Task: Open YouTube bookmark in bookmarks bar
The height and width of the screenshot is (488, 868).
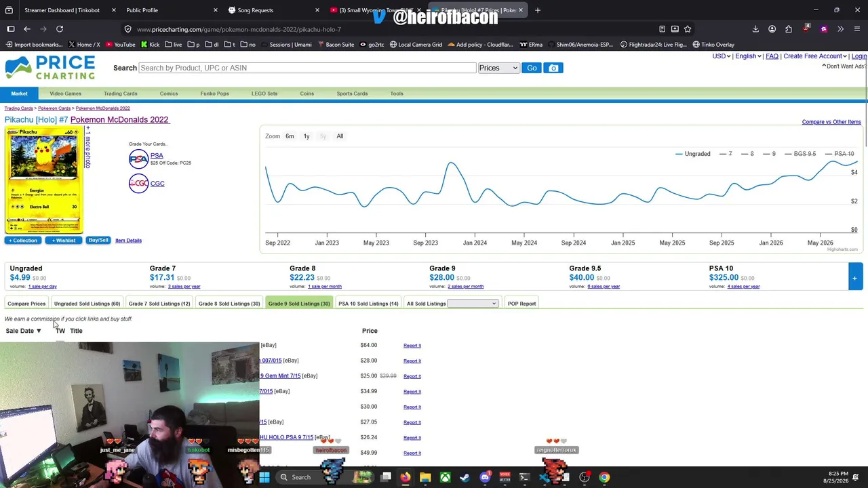Action: [119, 45]
